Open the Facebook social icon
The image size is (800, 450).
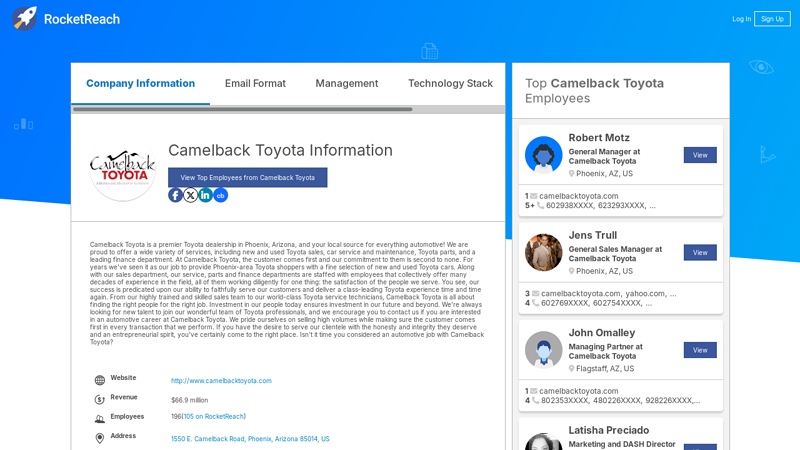click(x=175, y=195)
